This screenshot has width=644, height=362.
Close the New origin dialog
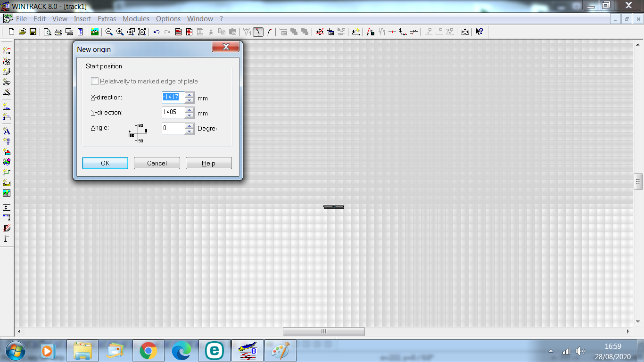pos(226,47)
